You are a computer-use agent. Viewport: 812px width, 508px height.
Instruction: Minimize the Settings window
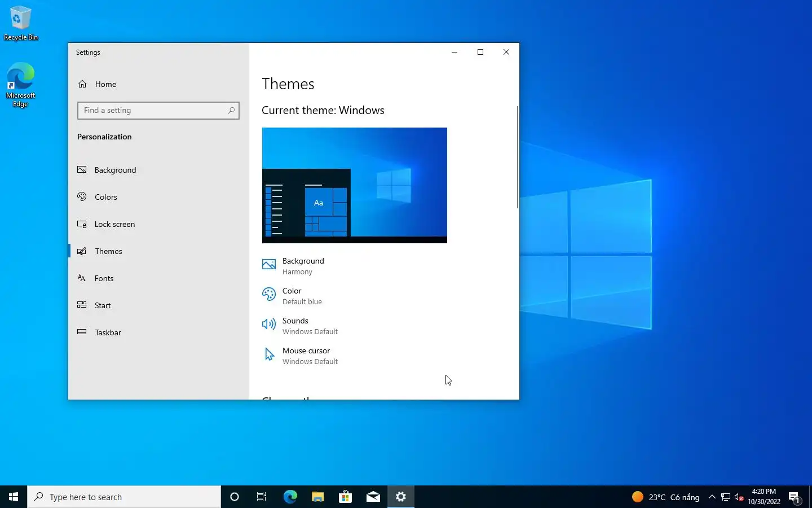[x=454, y=52]
